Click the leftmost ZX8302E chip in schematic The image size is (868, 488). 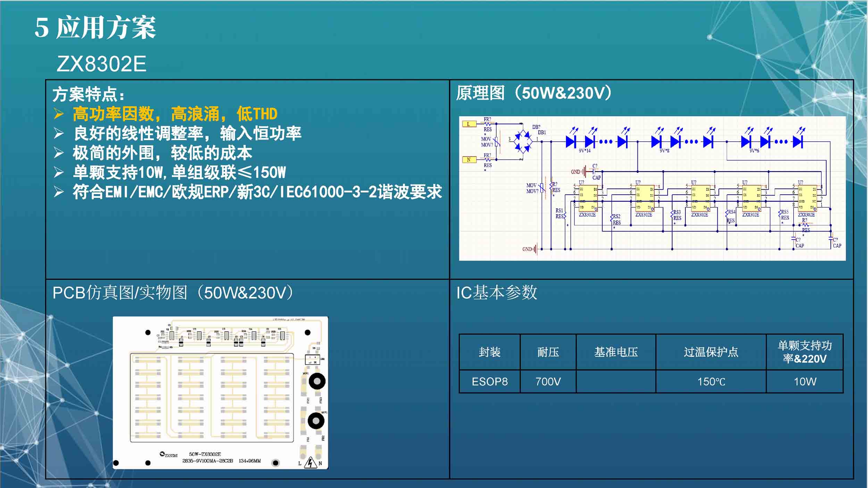coord(588,198)
